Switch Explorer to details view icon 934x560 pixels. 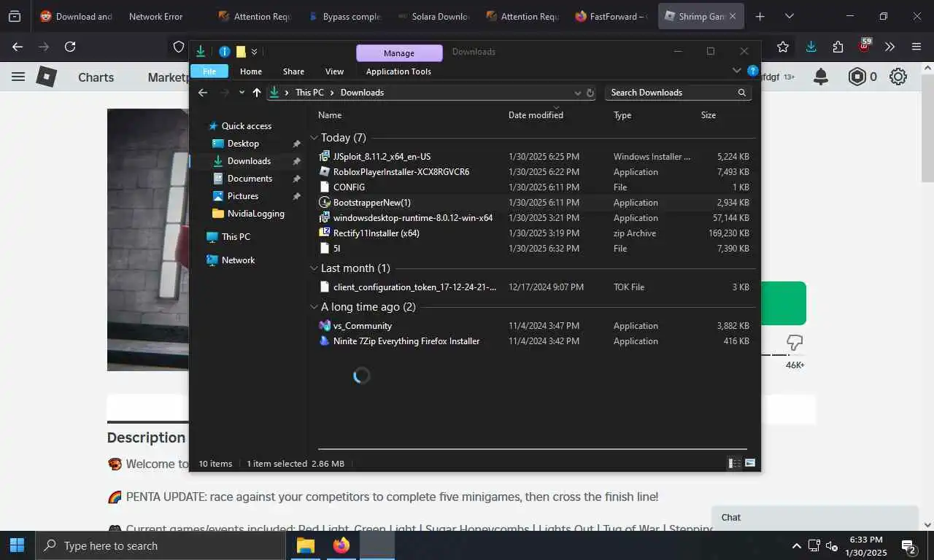coord(734,463)
